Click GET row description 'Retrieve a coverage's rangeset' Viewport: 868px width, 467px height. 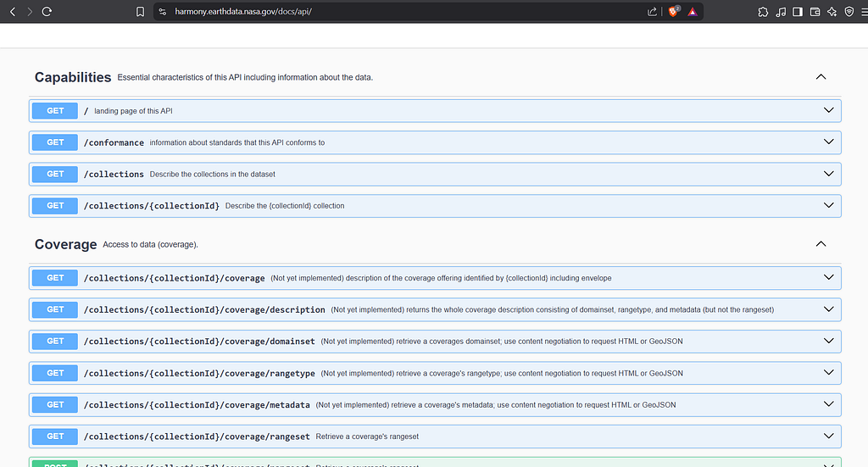367,436
